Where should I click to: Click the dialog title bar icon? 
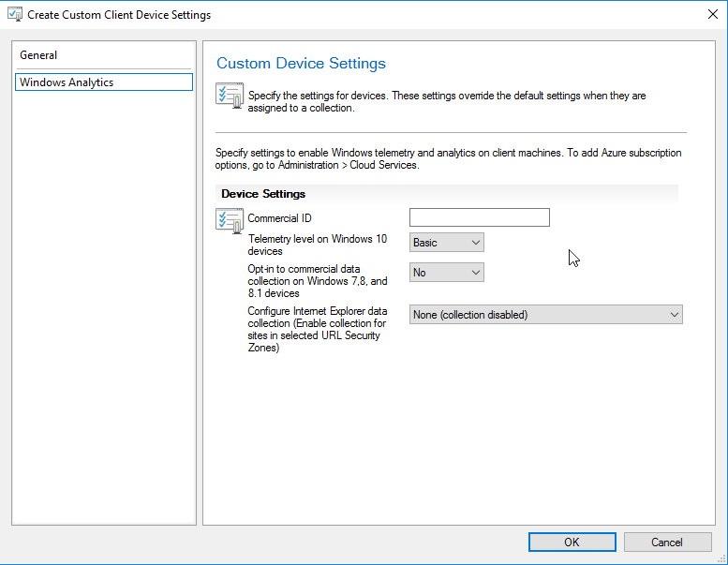tap(15, 14)
